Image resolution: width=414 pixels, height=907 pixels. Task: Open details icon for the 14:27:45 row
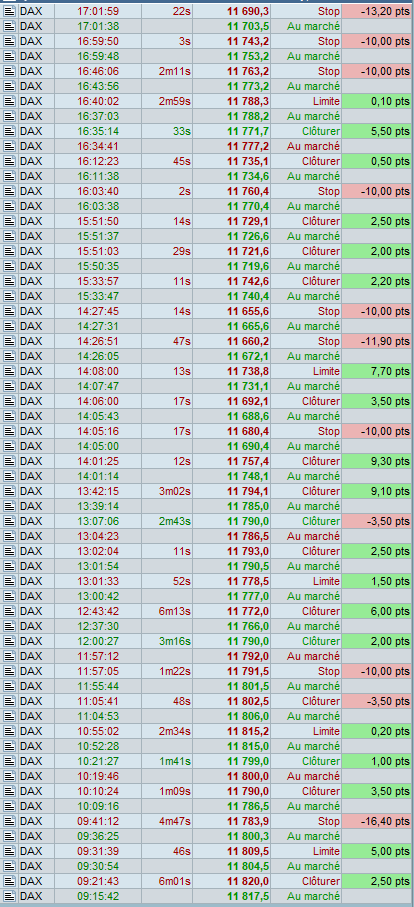(9, 311)
